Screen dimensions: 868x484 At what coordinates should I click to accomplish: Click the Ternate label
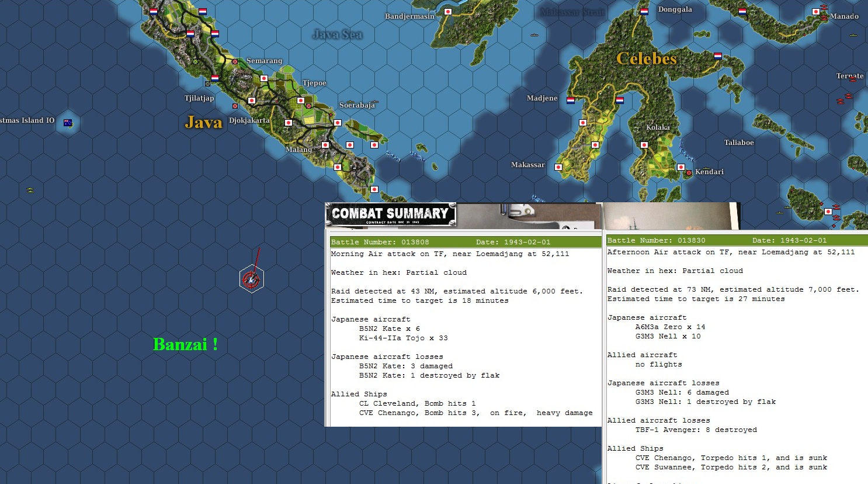(850, 76)
